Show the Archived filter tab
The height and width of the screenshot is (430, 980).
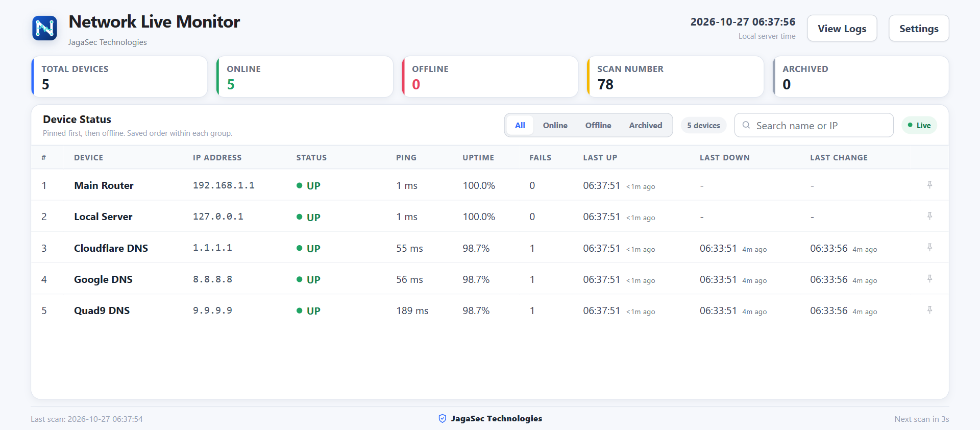646,125
